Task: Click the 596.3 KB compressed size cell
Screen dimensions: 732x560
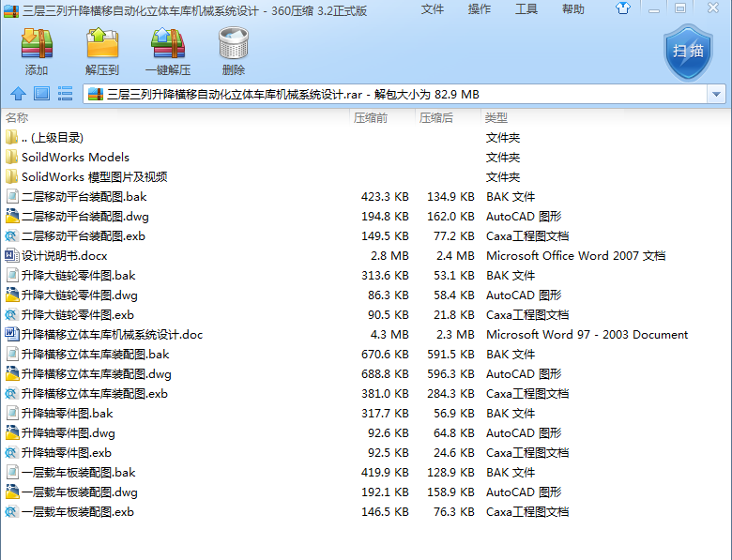Action: pos(450,374)
